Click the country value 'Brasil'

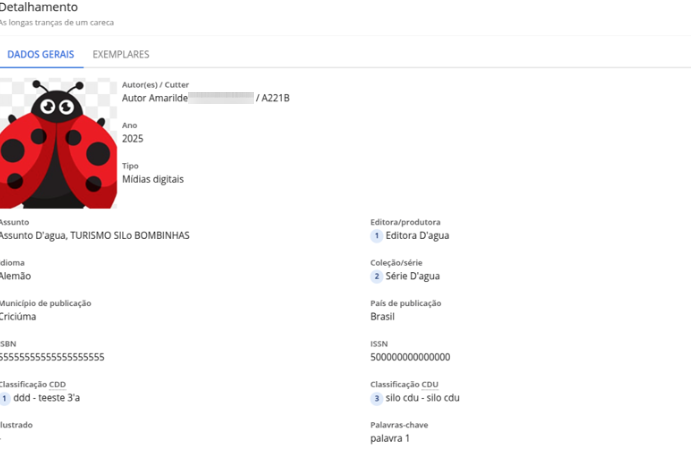383,317
